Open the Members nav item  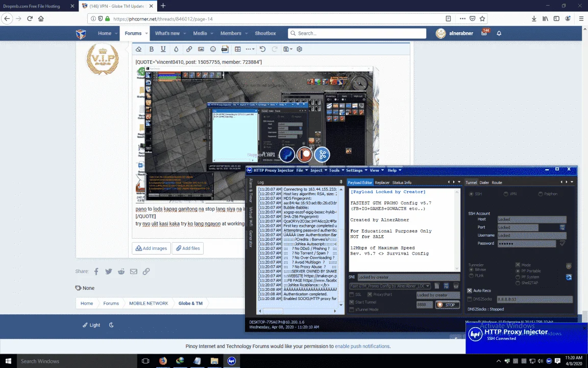tap(231, 33)
